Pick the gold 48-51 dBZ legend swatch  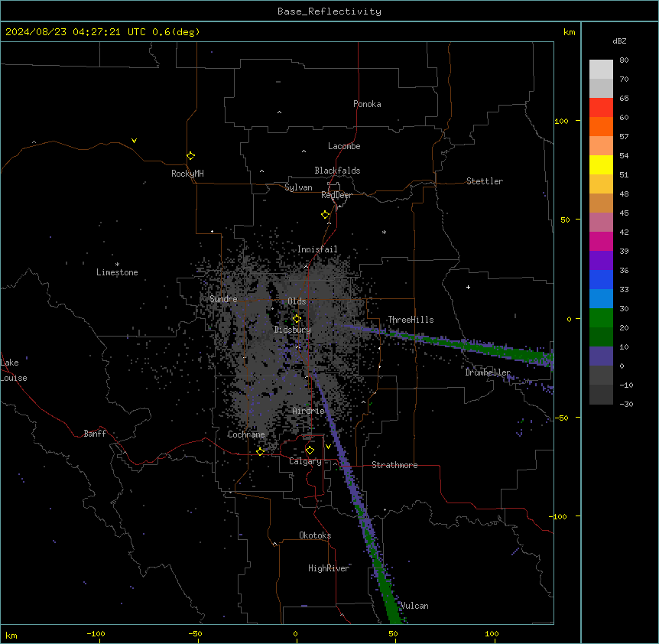tap(601, 184)
